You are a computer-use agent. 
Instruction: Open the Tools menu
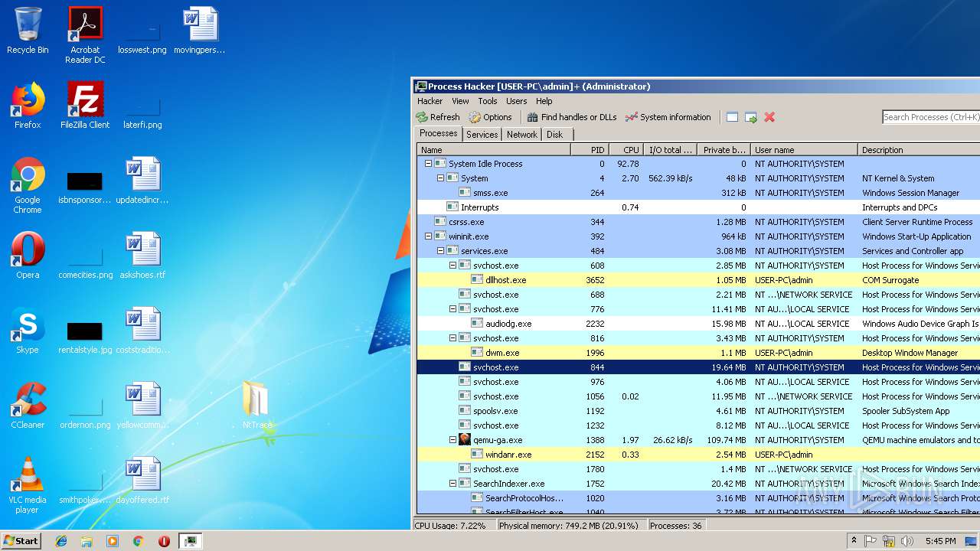488,101
